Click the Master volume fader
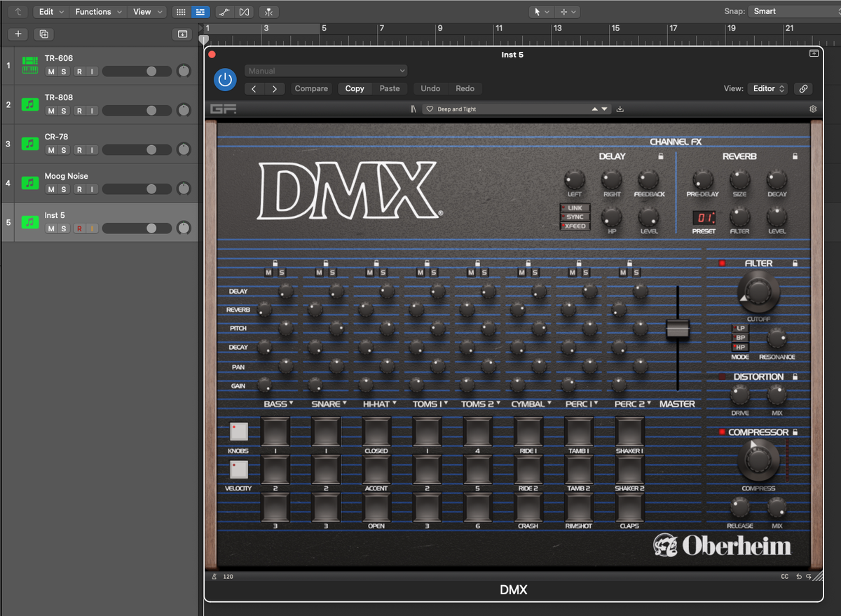The image size is (841, 616). 678,329
